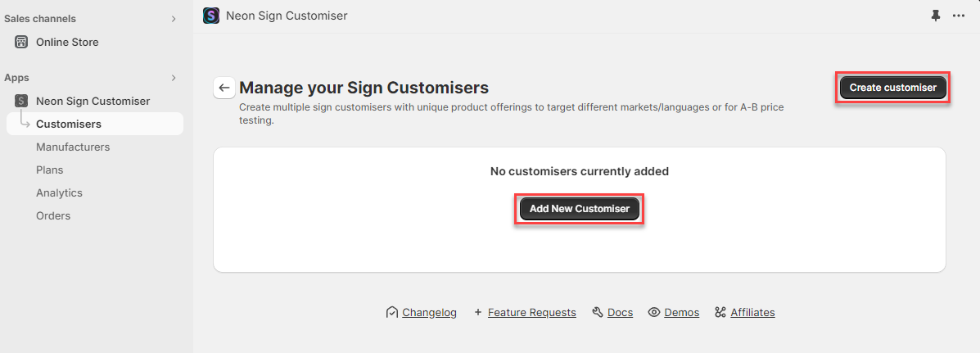
Task: Pin the app using the pin icon
Action: 936,16
